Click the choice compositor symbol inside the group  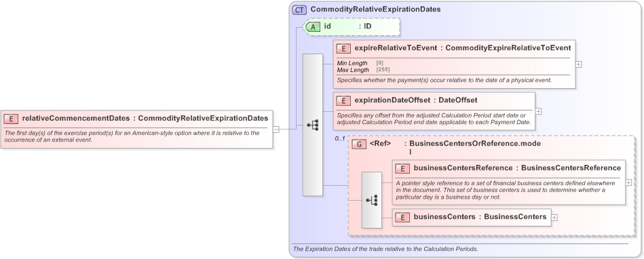pyautogui.click(x=371, y=200)
